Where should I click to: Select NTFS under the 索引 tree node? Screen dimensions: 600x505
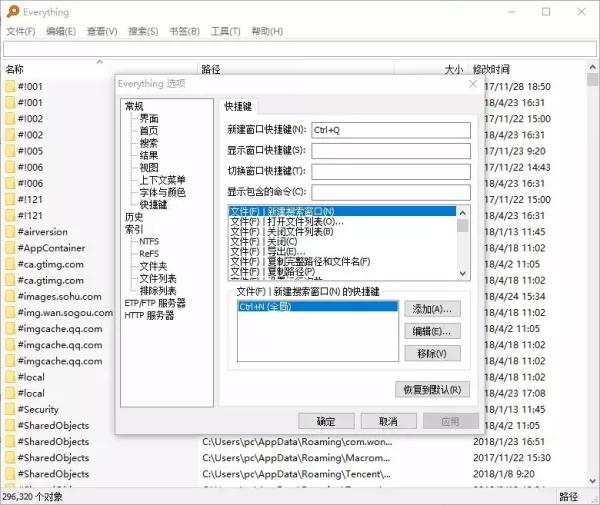pyautogui.click(x=148, y=241)
